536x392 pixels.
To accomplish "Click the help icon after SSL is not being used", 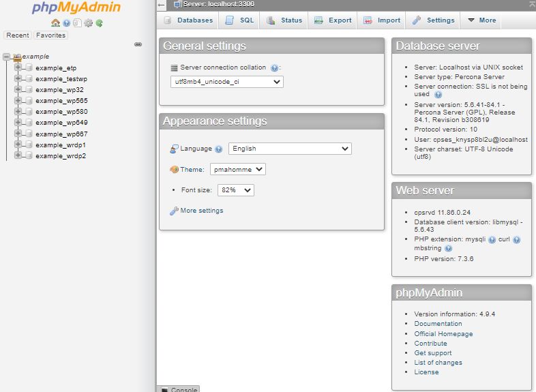I will coord(438,94).
